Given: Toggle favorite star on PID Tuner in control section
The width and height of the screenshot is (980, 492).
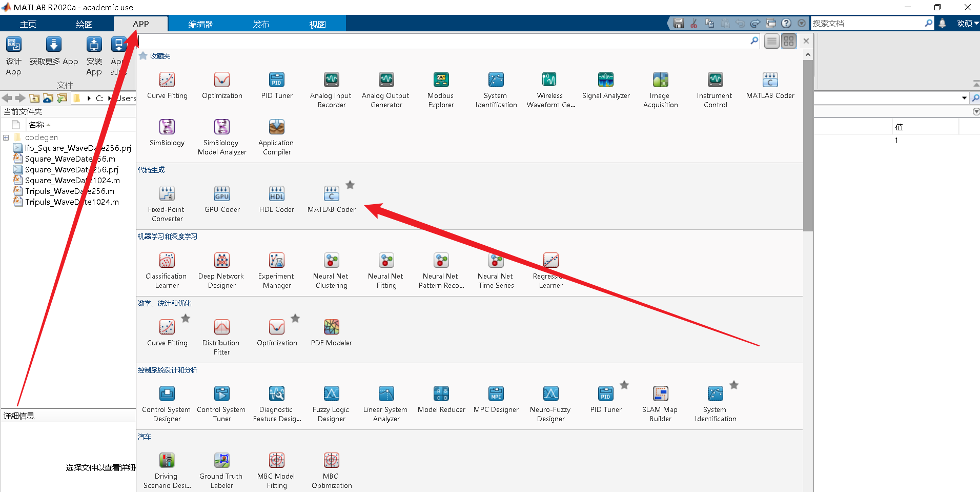Looking at the screenshot, I should [624, 385].
